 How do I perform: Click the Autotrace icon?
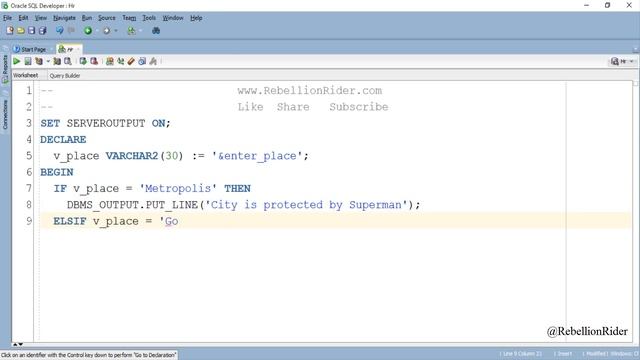coord(57,61)
